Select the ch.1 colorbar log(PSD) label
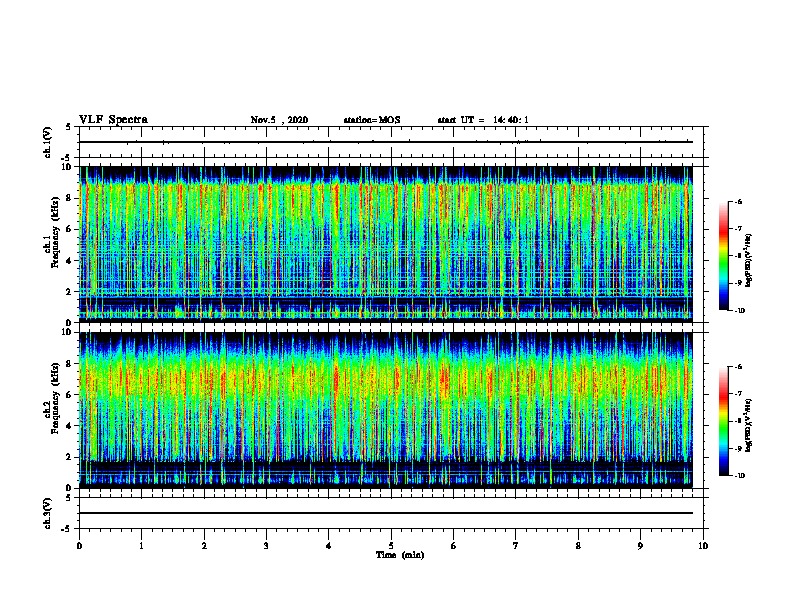Screen dimensions: 792x612 tap(749, 261)
